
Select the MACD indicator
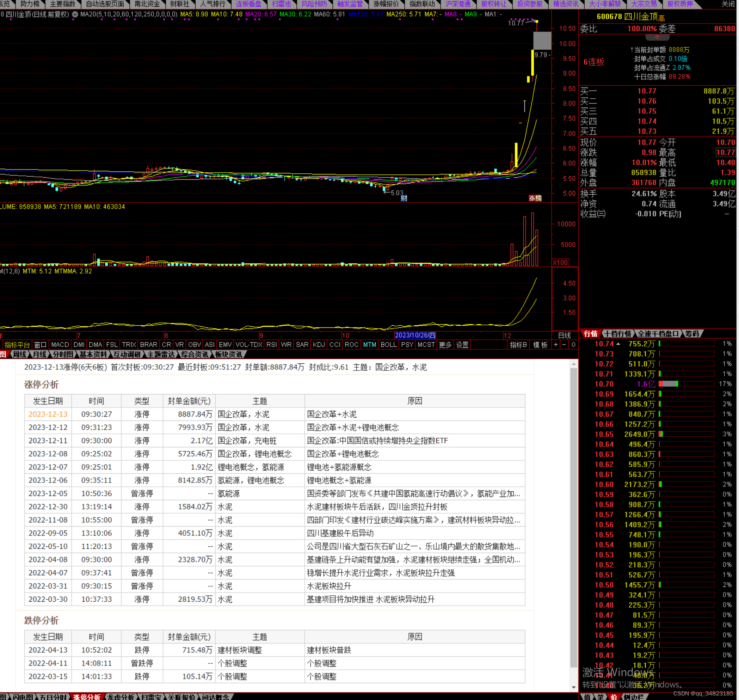pyautogui.click(x=60, y=345)
